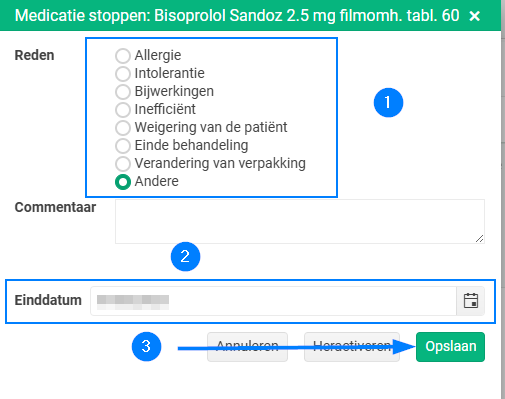Select the Intolerantie radio option
Screen dimensions: 505x399
coord(123,73)
